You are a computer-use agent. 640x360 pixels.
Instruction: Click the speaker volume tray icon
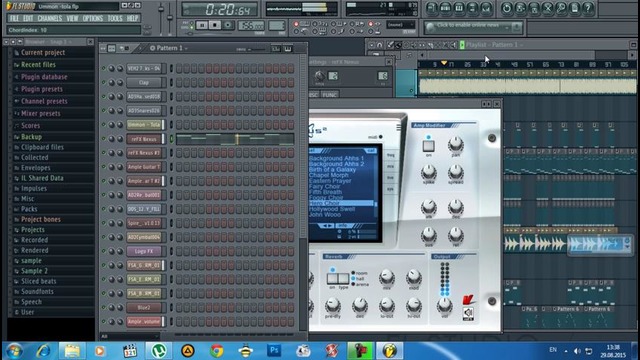577,351
